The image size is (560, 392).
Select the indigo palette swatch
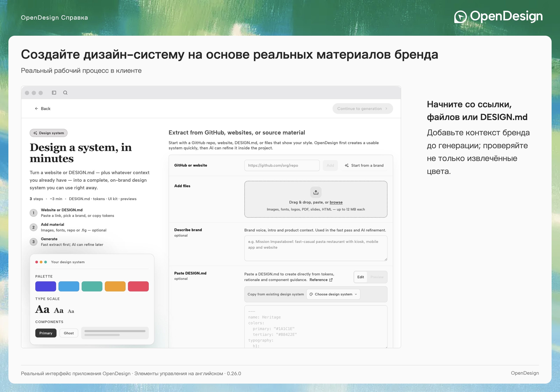pyautogui.click(x=46, y=286)
